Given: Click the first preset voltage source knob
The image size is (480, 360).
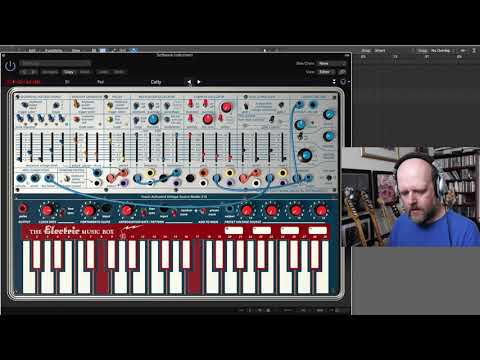Looking at the screenshot, I should (247, 210).
